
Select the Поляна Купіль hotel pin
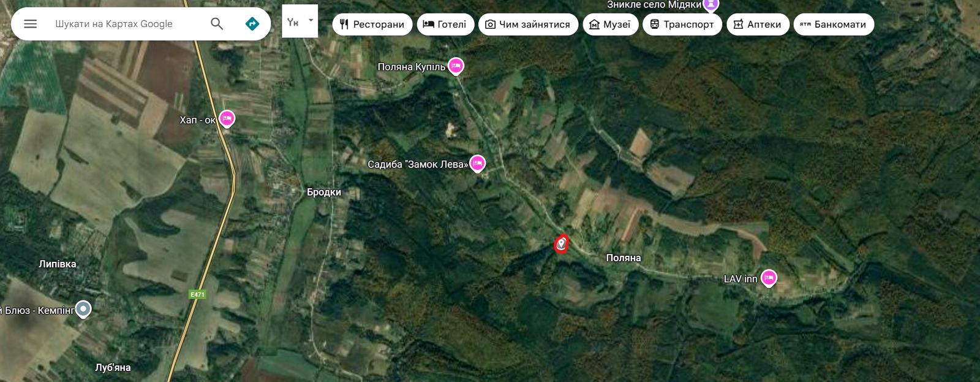456,66
